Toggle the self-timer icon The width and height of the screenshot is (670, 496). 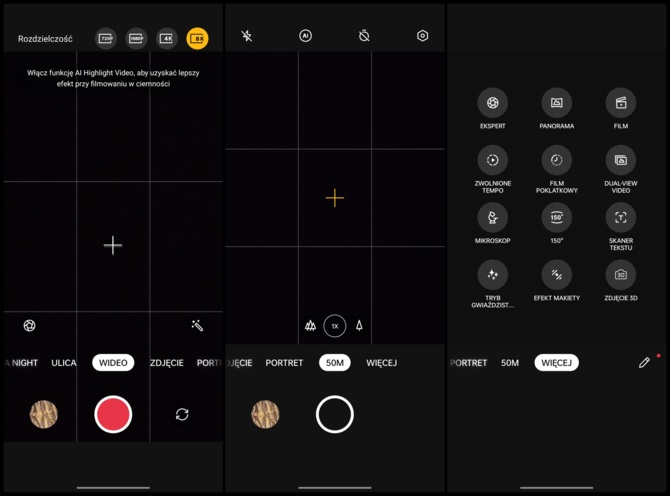tap(364, 36)
